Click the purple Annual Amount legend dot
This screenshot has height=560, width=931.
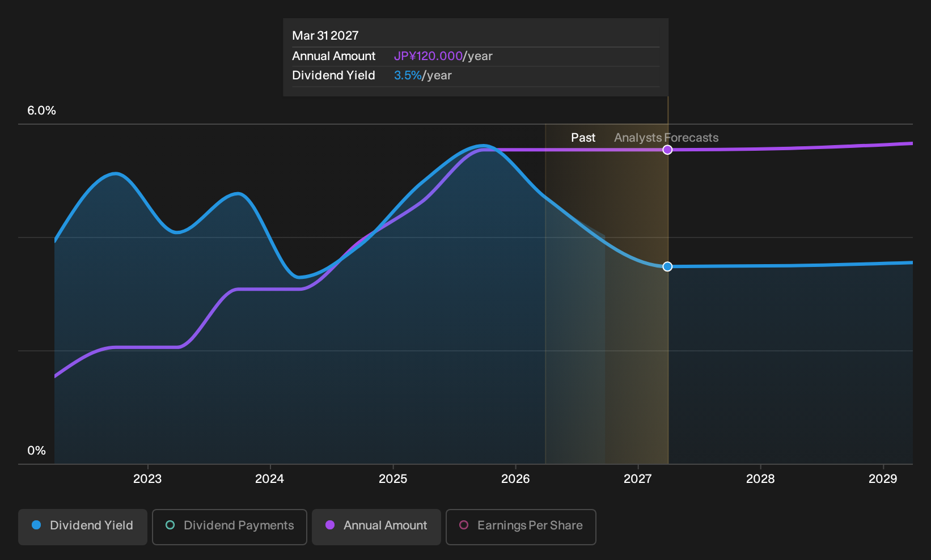[330, 525]
